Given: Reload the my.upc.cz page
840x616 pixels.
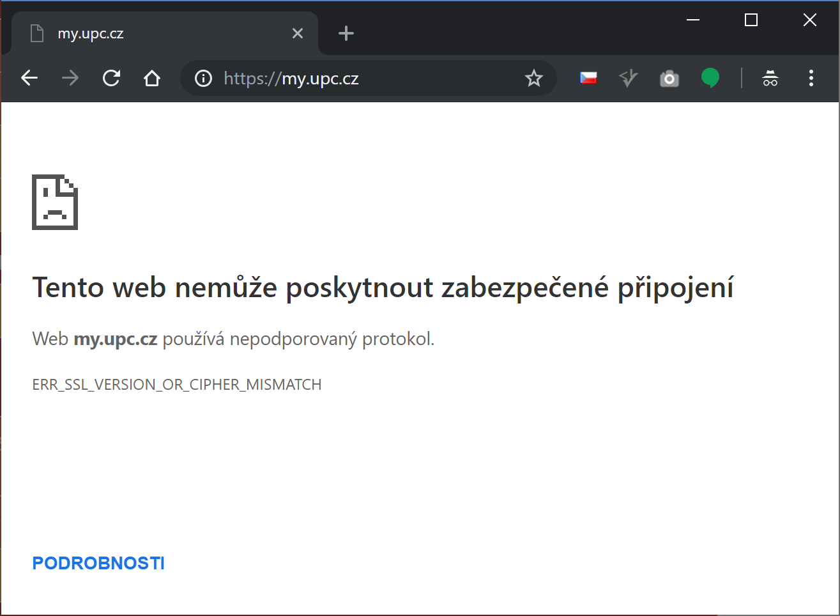Looking at the screenshot, I should pos(111,79).
